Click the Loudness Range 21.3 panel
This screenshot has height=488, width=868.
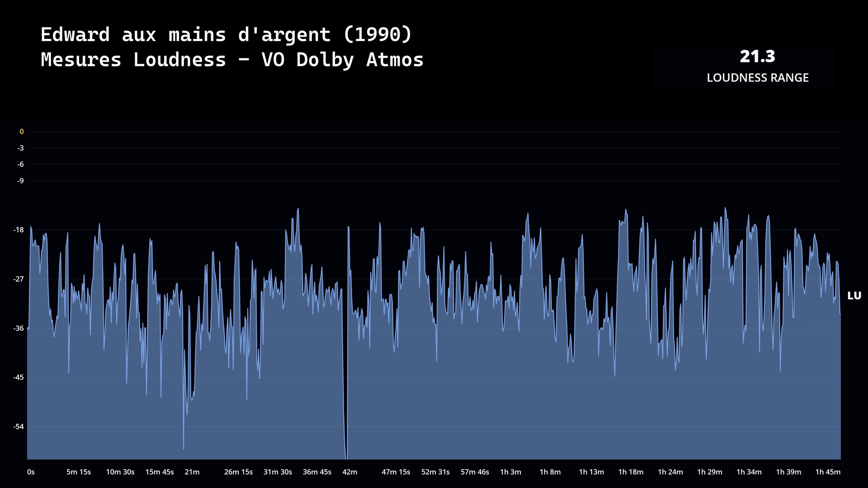[x=744, y=68]
